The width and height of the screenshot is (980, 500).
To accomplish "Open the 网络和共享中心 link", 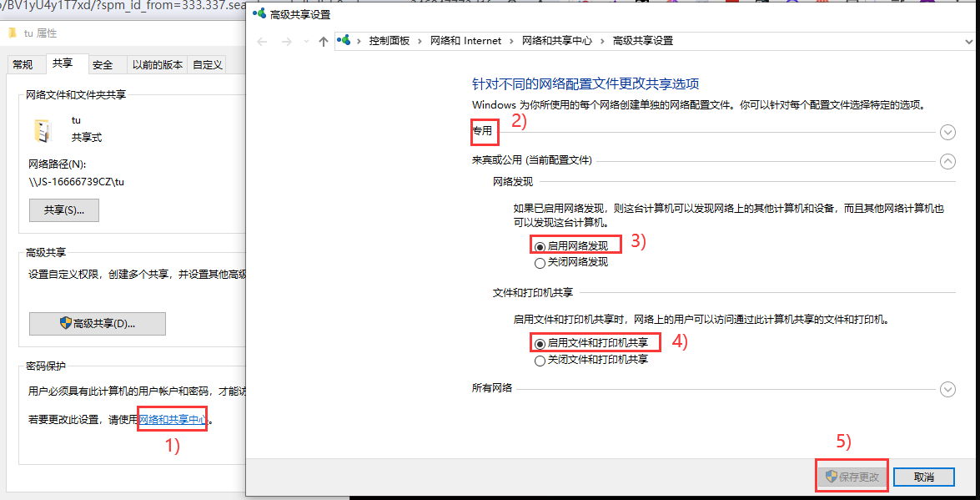I will click(x=173, y=420).
